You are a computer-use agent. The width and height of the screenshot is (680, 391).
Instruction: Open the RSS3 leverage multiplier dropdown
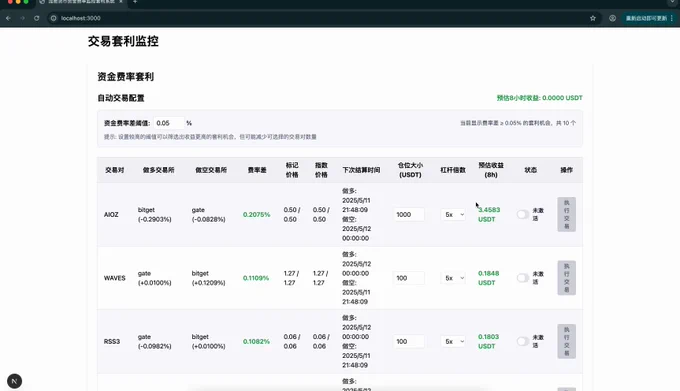(x=454, y=342)
